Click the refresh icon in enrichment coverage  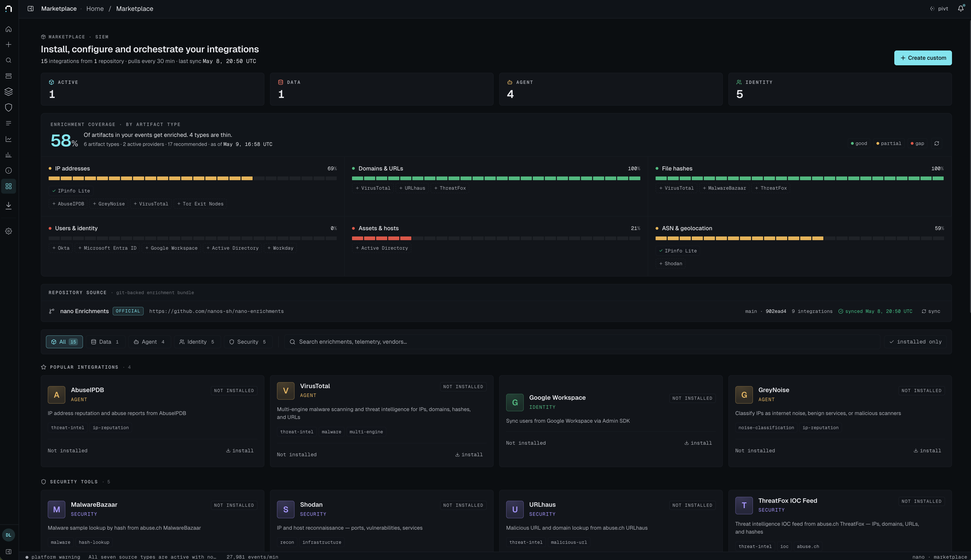[x=936, y=143]
